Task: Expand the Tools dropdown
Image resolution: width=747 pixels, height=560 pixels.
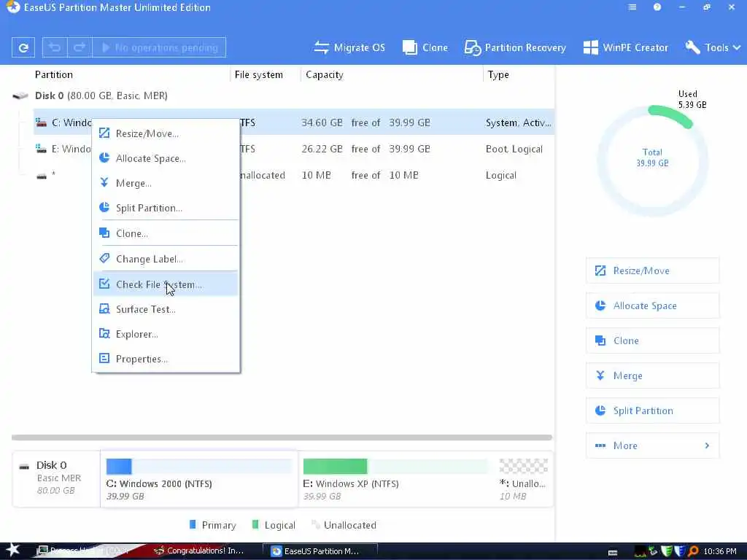Action: (713, 47)
